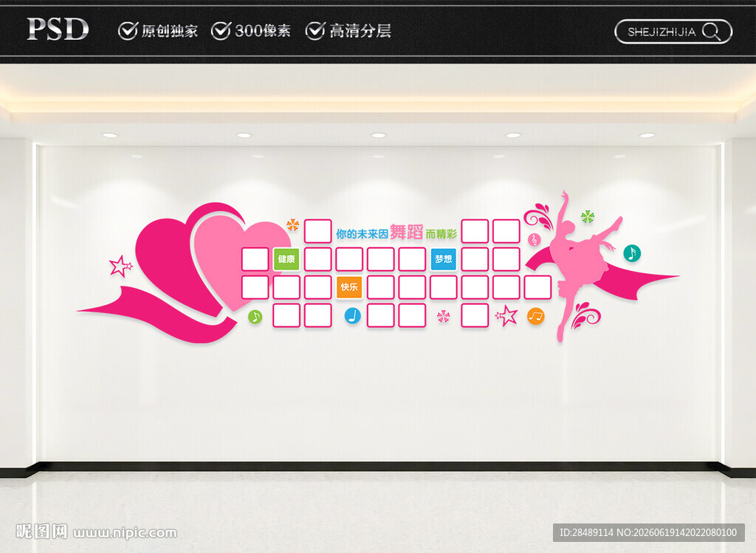Click the 你的未来因 slogan text
The image size is (756, 553).
click(362, 234)
